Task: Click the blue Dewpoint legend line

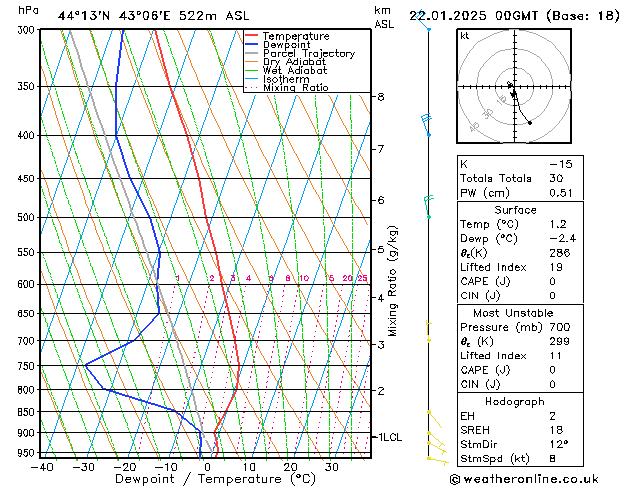Action: 252,45
